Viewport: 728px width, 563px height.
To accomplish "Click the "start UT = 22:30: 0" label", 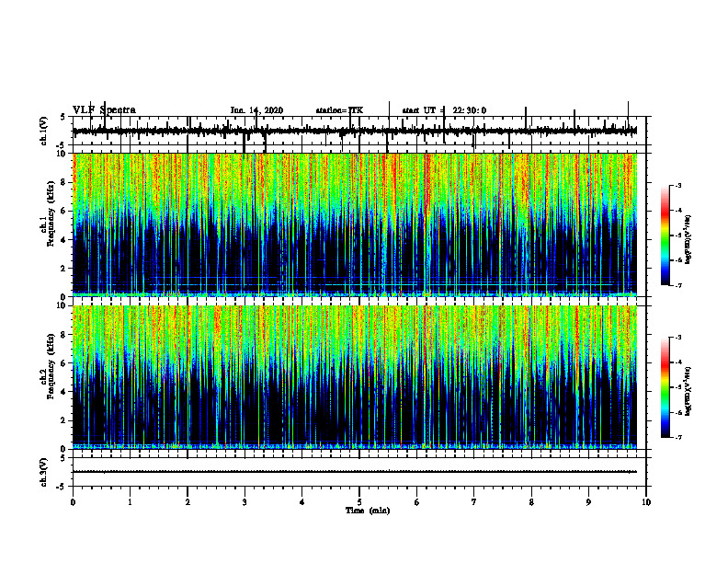I will (x=444, y=110).
